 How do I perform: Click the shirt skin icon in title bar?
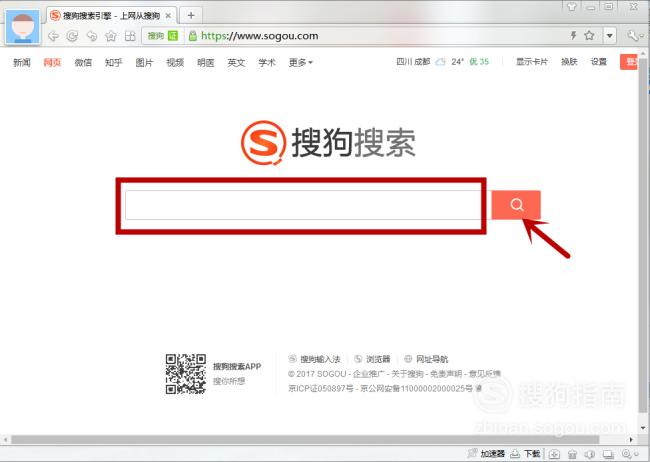point(572,6)
